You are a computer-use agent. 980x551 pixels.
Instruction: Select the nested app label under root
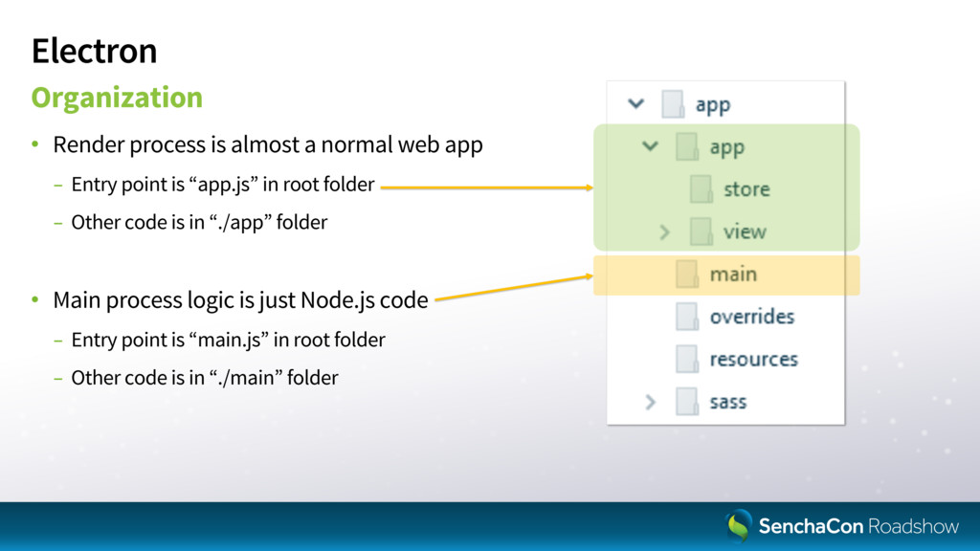[727, 148]
